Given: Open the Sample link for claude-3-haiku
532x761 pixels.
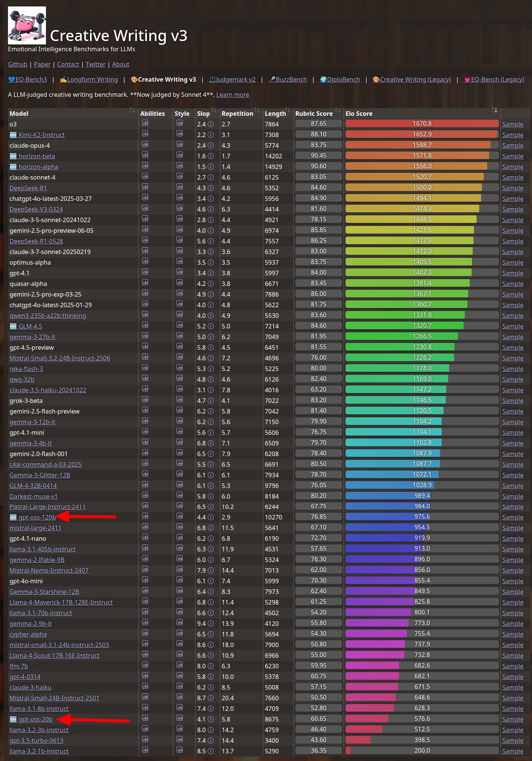Looking at the screenshot, I should 513,687.
